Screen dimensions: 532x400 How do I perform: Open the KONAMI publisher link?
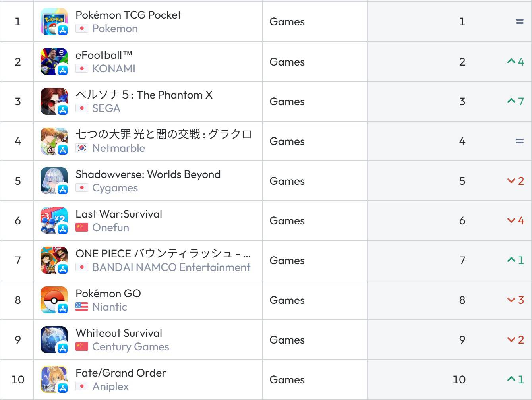(114, 69)
